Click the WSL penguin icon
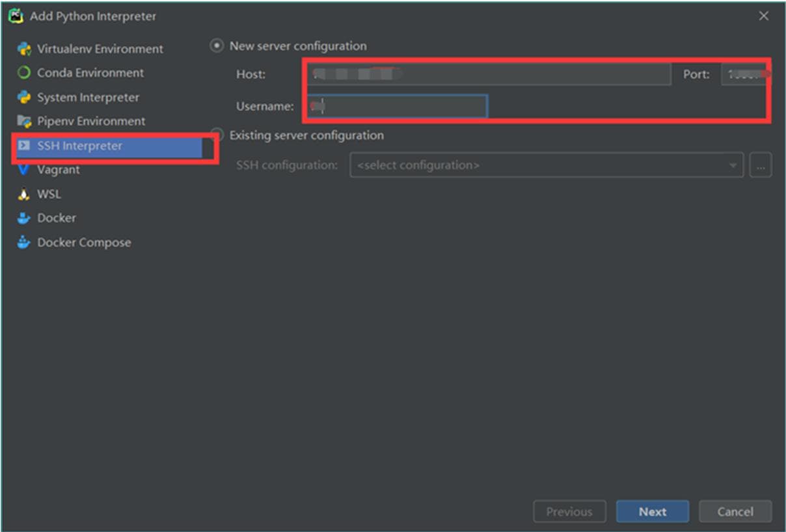 pyautogui.click(x=24, y=194)
